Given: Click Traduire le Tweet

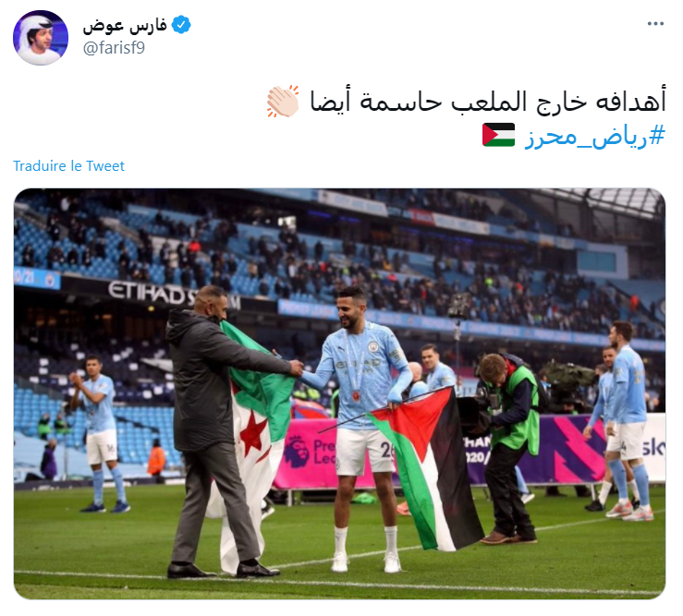Looking at the screenshot, I should click(68, 166).
